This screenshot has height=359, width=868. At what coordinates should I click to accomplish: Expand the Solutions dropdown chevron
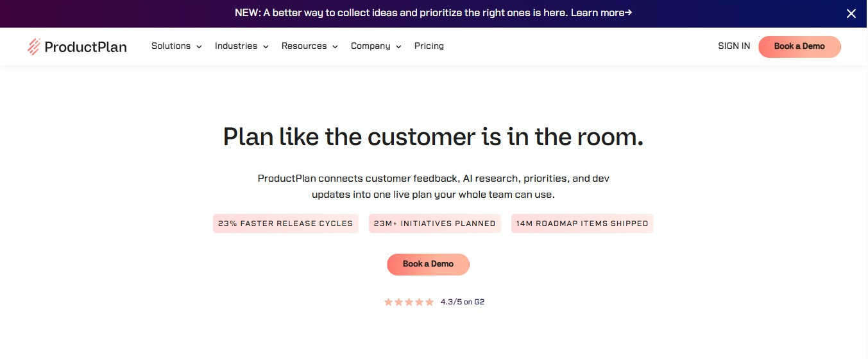(x=199, y=47)
